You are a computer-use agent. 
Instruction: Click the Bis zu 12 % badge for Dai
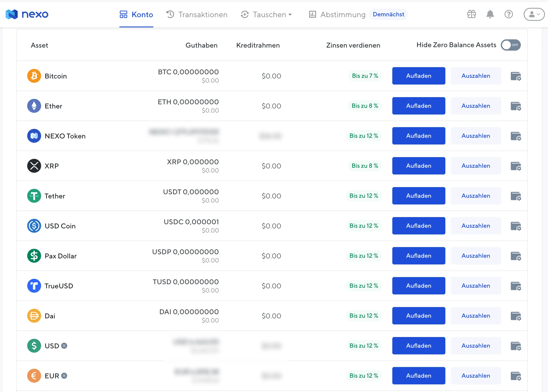[x=364, y=316]
